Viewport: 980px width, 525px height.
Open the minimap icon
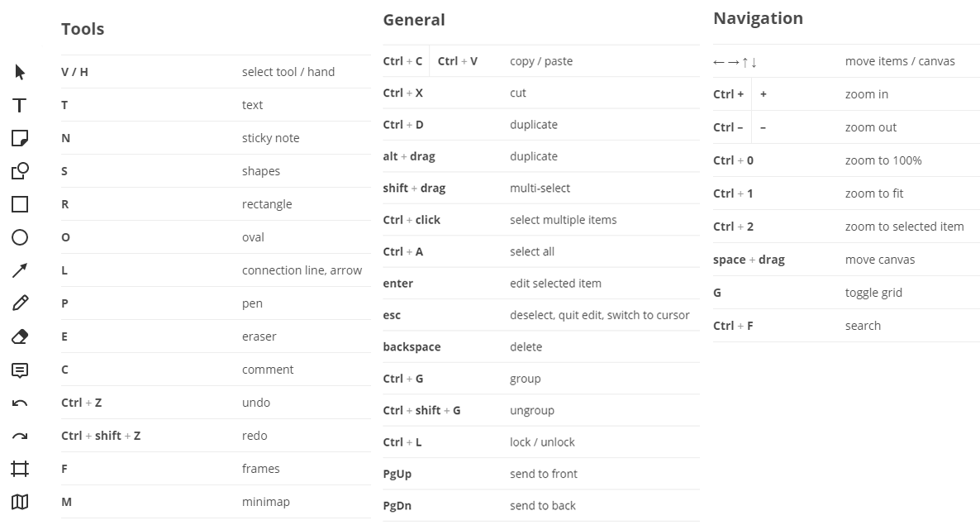coord(20,502)
